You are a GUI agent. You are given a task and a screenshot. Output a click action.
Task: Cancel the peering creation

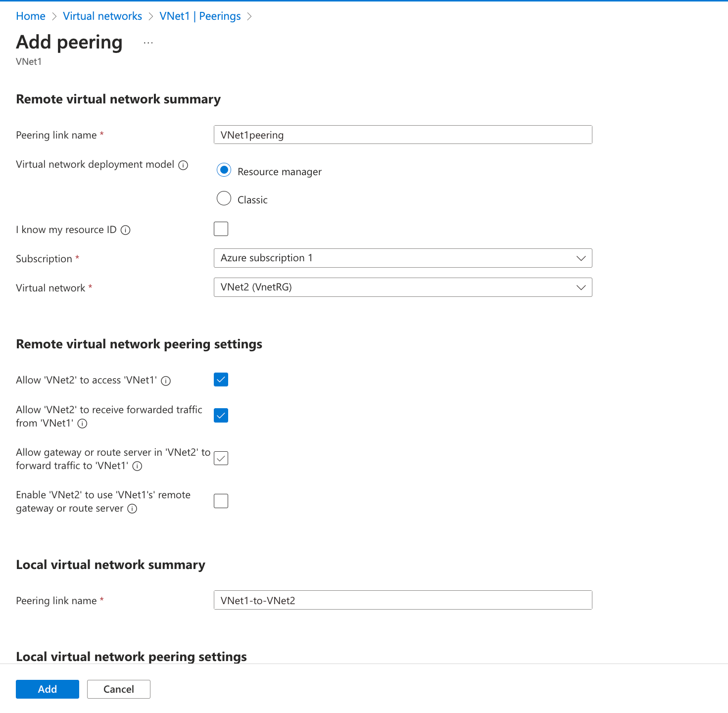[x=118, y=689]
